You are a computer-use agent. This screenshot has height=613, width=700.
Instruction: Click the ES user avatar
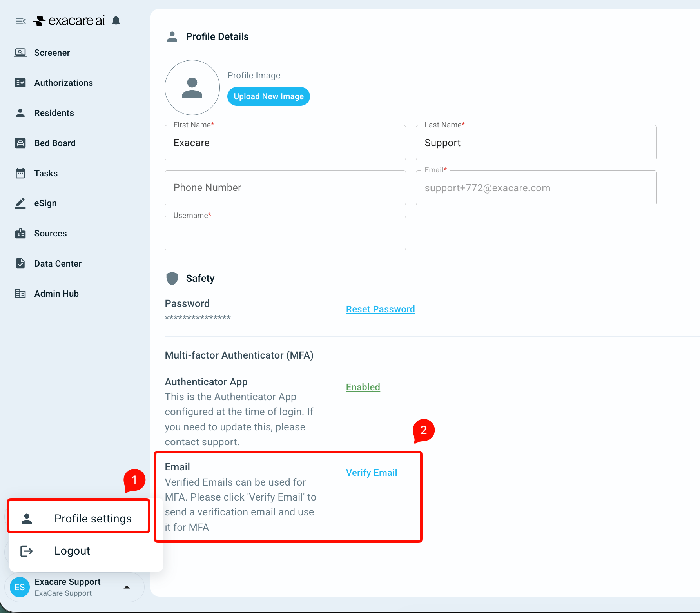click(x=20, y=587)
